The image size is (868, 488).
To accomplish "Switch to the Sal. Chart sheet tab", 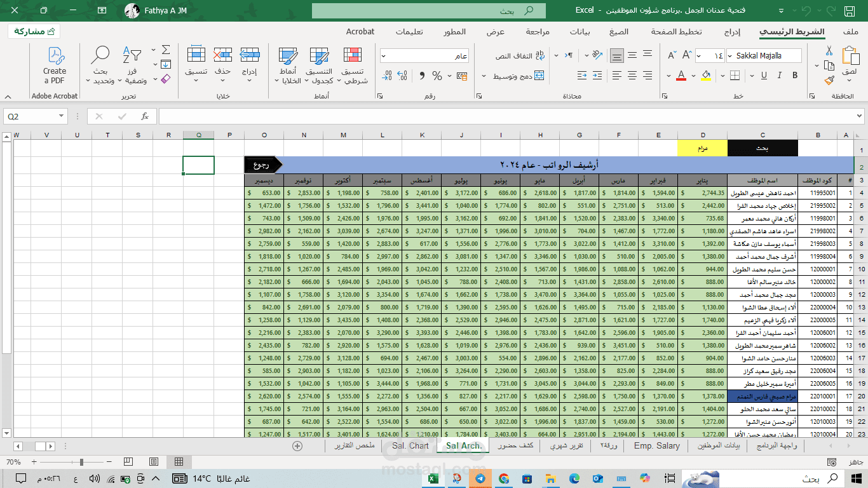I will [410, 446].
